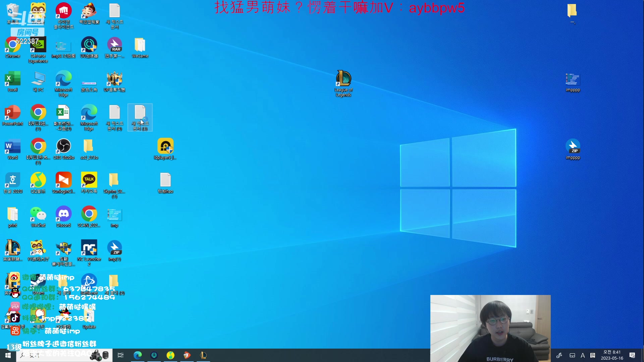This screenshot has width=644, height=362.
Task: Open the notification action center
Action: (632, 355)
